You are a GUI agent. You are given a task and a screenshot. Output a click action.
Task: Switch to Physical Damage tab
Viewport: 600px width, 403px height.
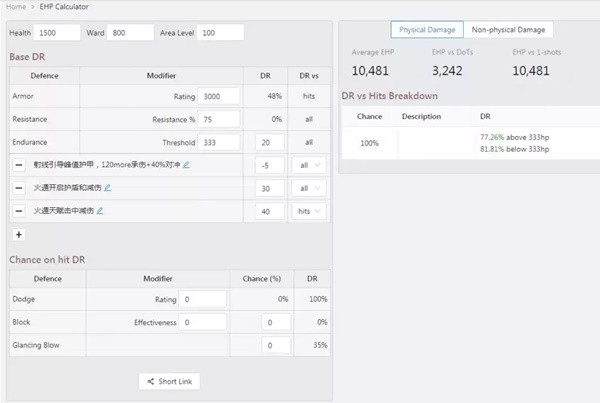[426, 30]
